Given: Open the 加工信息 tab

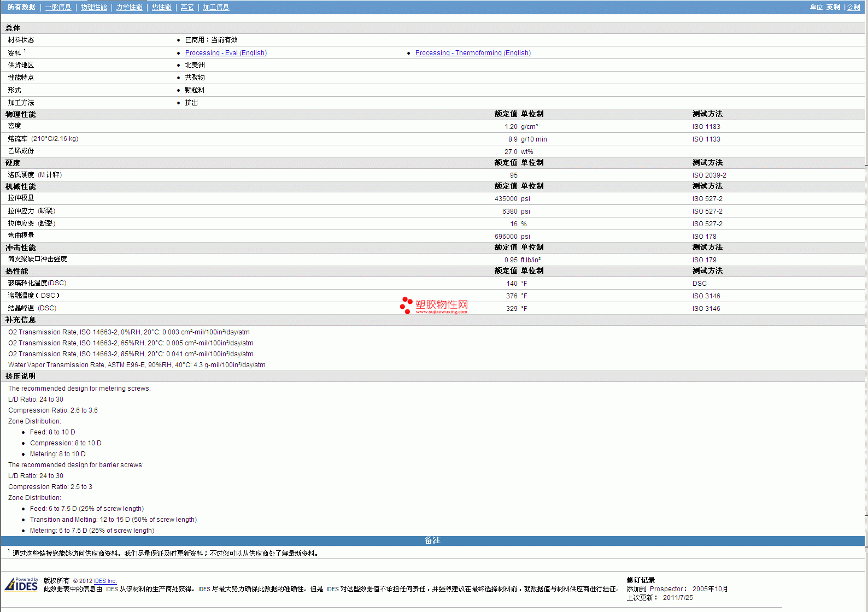Looking at the screenshot, I should [216, 7].
